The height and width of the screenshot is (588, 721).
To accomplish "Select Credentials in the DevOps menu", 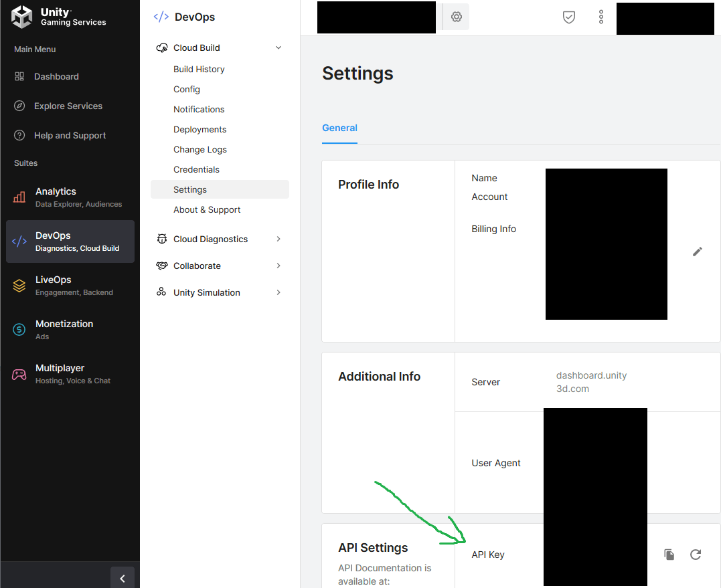I will (x=196, y=169).
